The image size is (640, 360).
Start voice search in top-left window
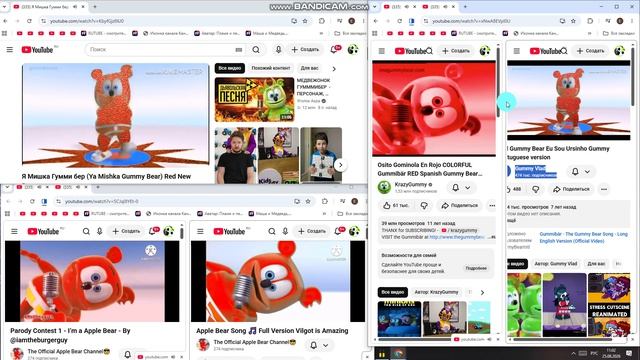tap(278, 50)
